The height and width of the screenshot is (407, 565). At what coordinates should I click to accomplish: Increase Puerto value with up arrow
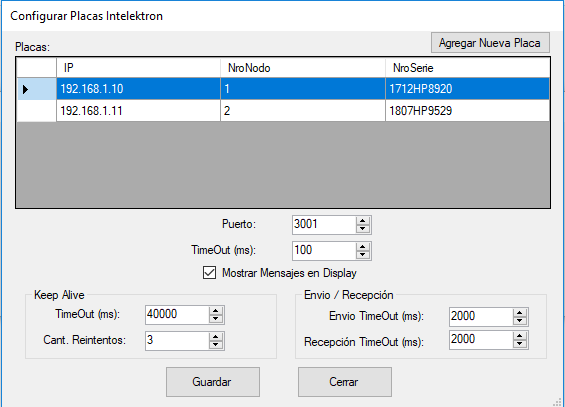point(363,221)
